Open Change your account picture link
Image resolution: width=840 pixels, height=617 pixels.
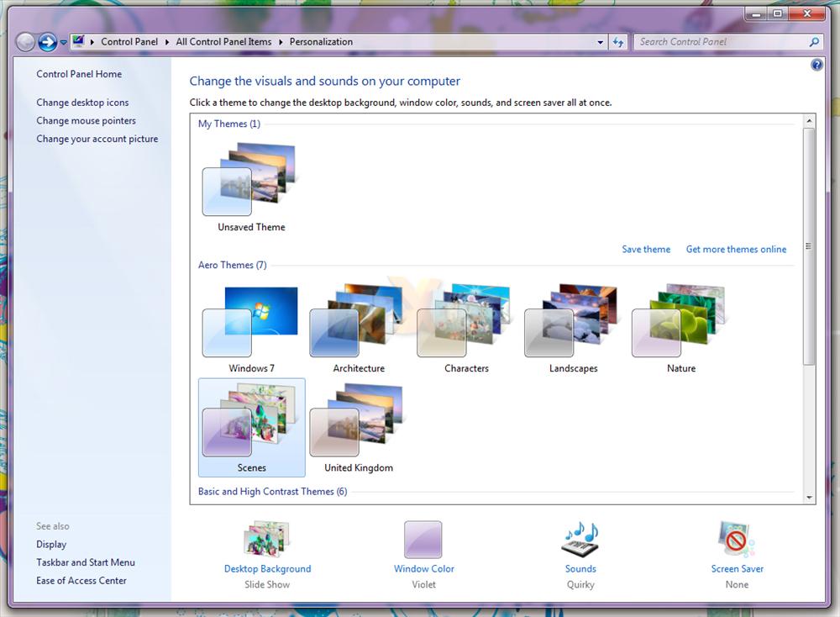tap(97, 139)
